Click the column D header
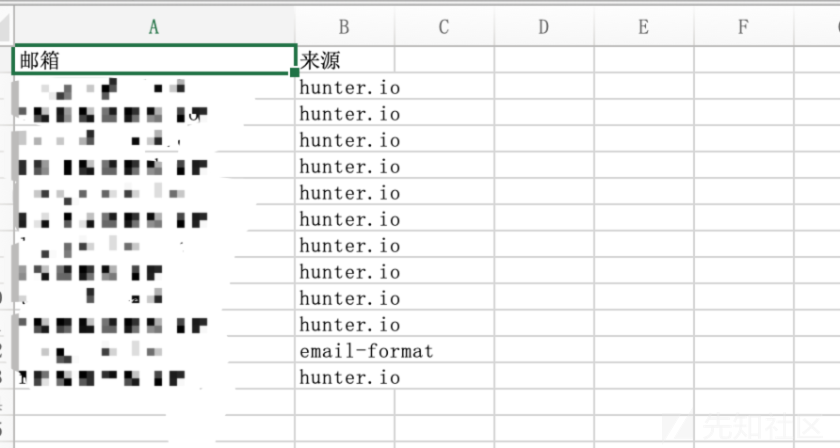The height and width of the screenshot is (448, 840). (x=544, y=26)
